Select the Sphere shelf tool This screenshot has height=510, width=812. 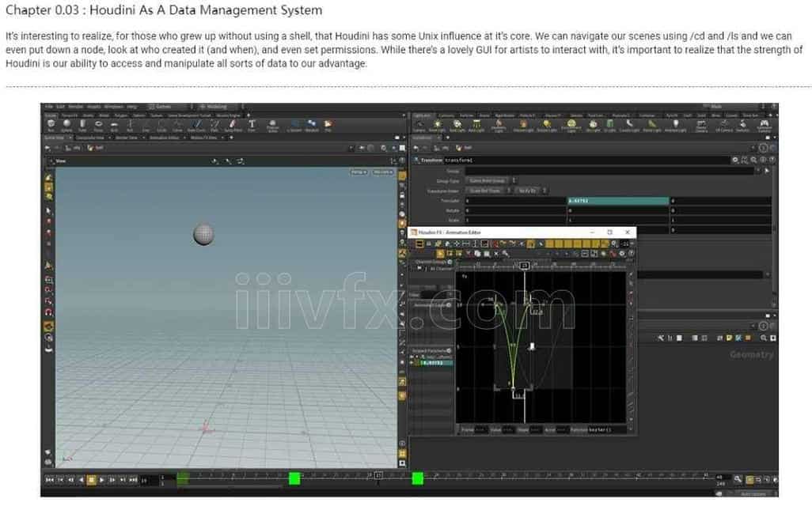pos(66,125)
